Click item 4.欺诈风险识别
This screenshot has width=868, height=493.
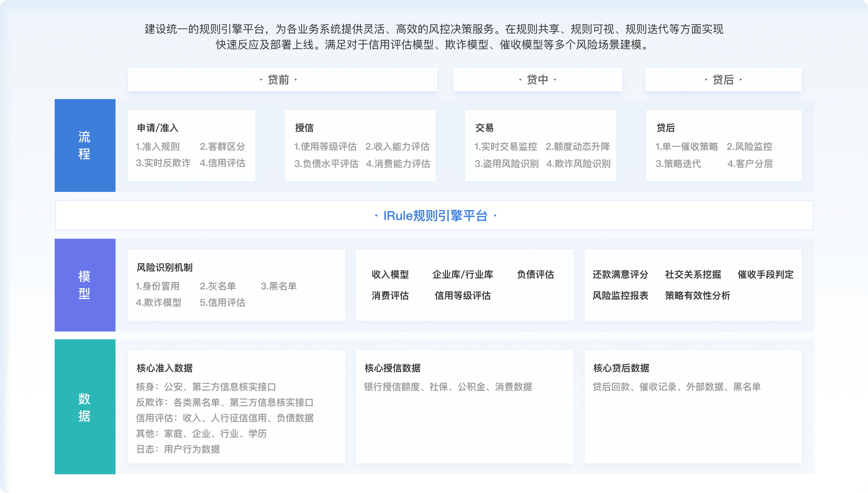578,164
